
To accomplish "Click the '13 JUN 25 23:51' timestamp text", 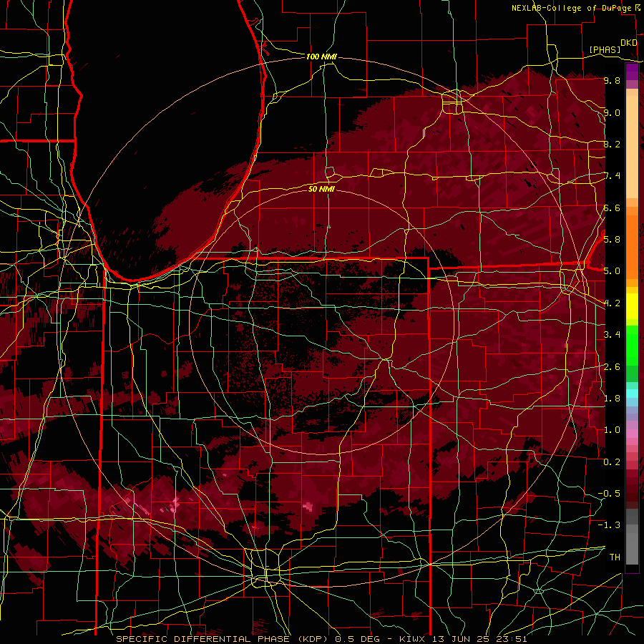I will click(x=479, y=639).
